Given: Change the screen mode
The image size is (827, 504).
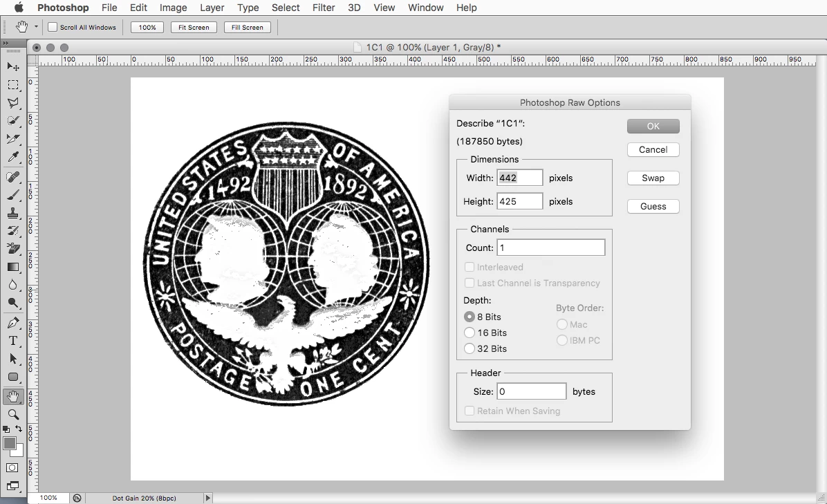Looking at the screenshot, I should click(x=12, y=485).
